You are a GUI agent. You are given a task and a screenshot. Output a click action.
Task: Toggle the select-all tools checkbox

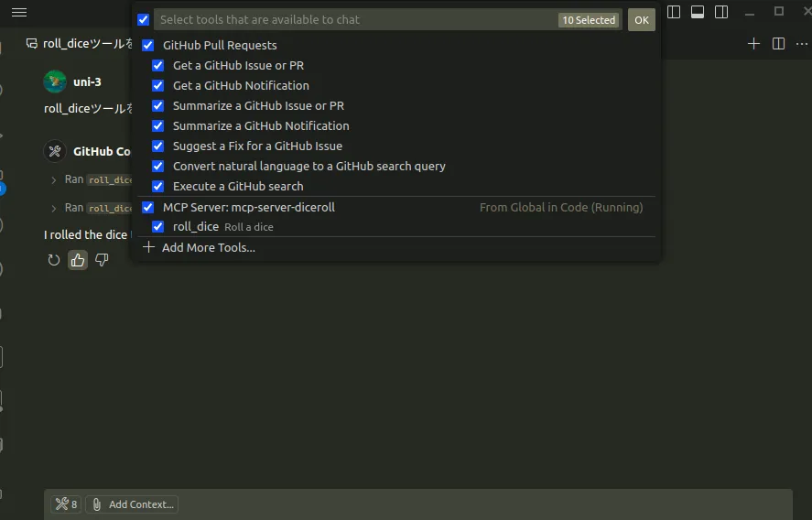[x=143, y=19]
